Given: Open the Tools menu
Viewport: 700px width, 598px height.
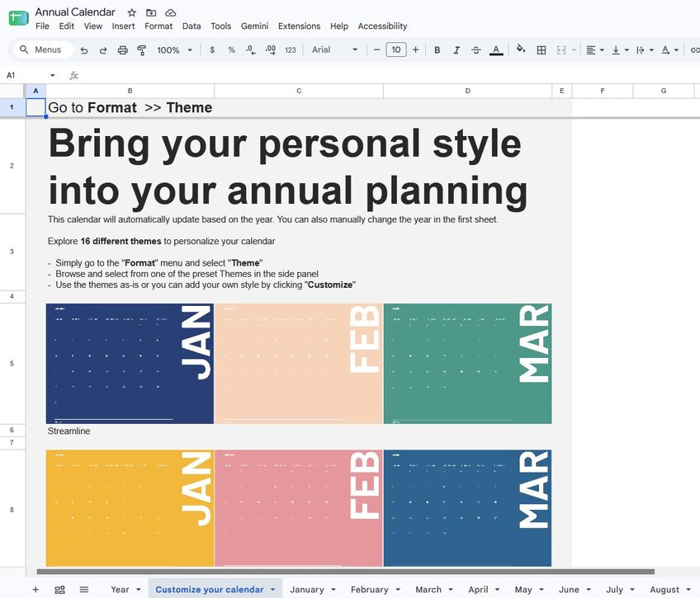Looking at the screenshot, I should click(221, 26).
